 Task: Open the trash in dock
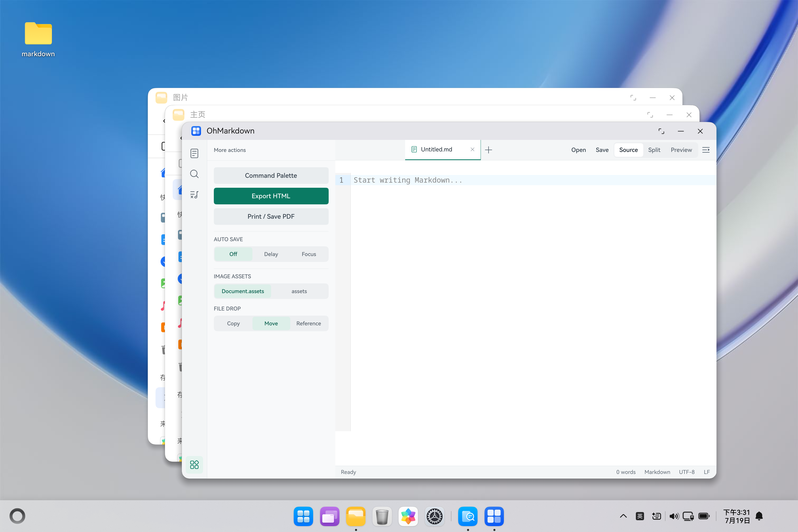(x=382, y=516)
